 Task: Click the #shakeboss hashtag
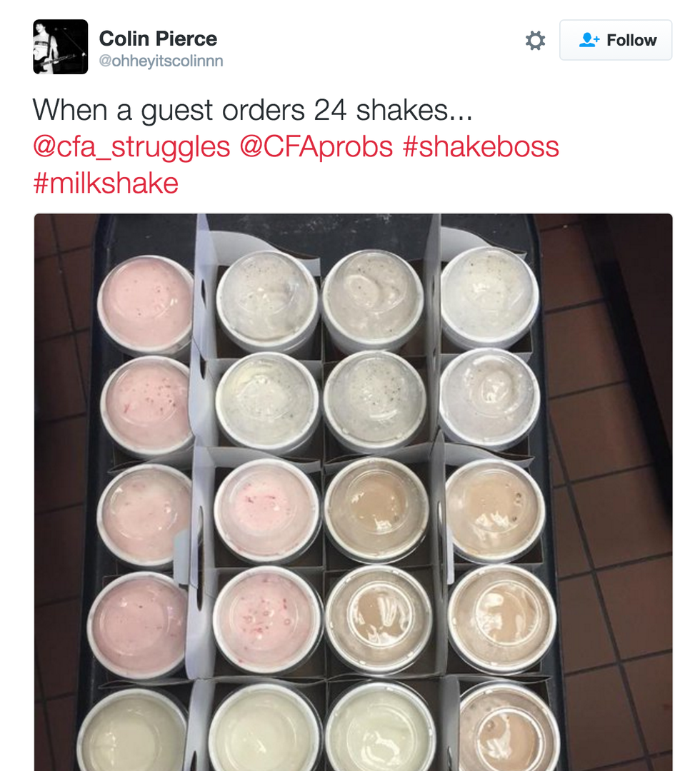tap(481, 147)
